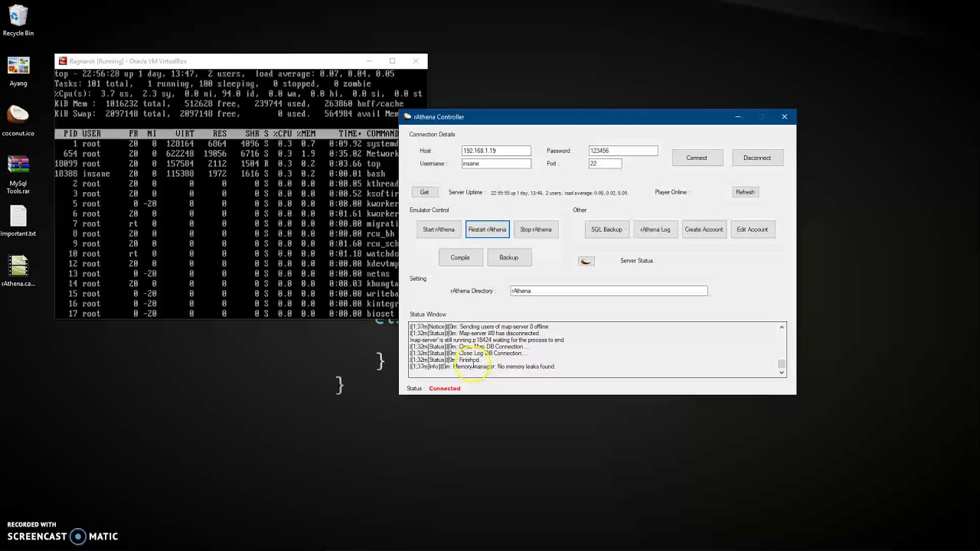Click the Ragnarok VirtualBox window title text
This screenshot has height=551, width=980.
(128, 61)
